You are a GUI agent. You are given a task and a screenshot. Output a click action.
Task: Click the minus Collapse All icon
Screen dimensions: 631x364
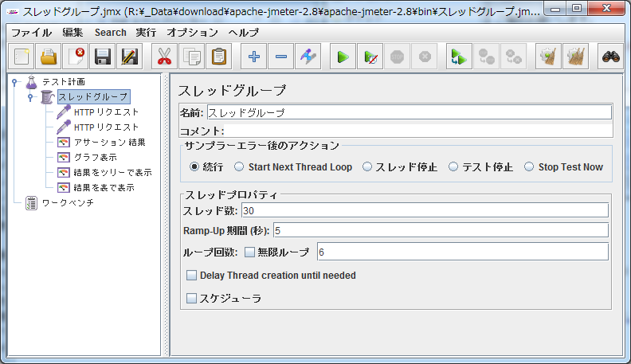tap(281, 57)
